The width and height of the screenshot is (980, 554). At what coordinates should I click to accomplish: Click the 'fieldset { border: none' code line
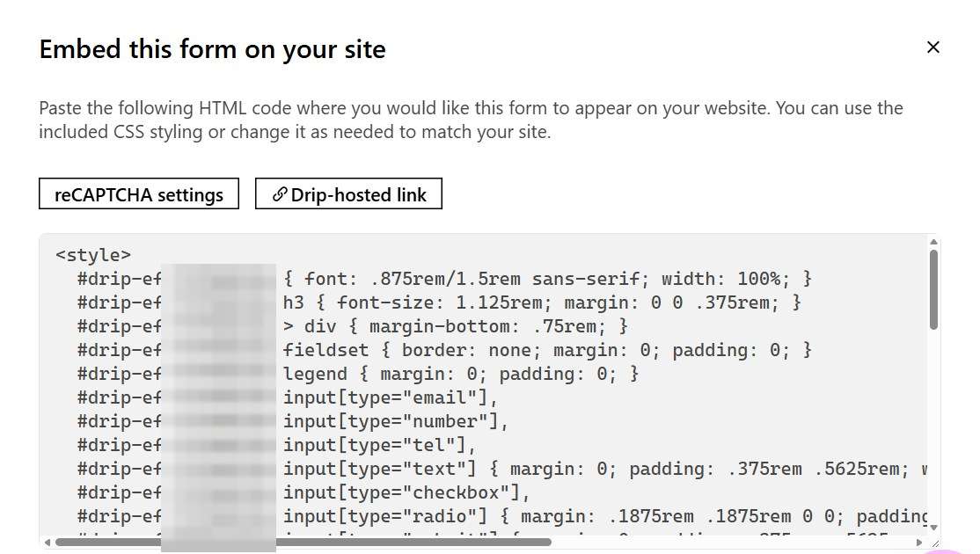pos(445,350)
